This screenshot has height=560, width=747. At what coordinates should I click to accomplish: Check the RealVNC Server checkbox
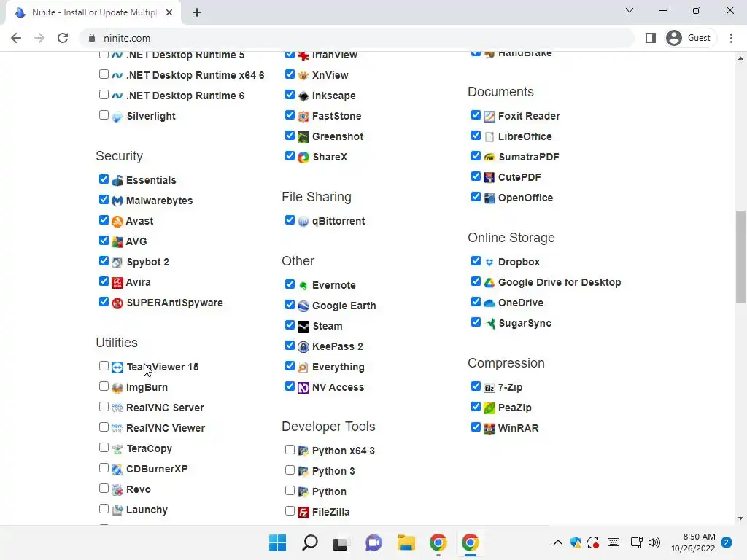tap(104, 407)
